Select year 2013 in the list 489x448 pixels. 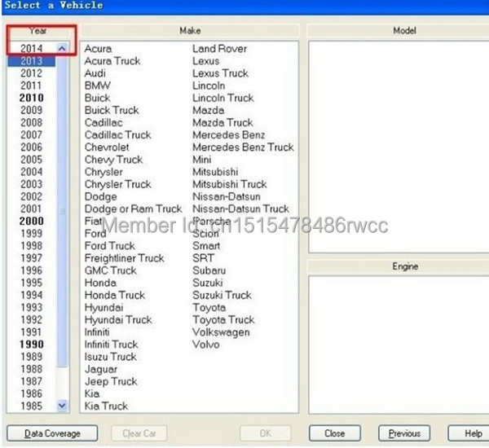tap(32, 61)
